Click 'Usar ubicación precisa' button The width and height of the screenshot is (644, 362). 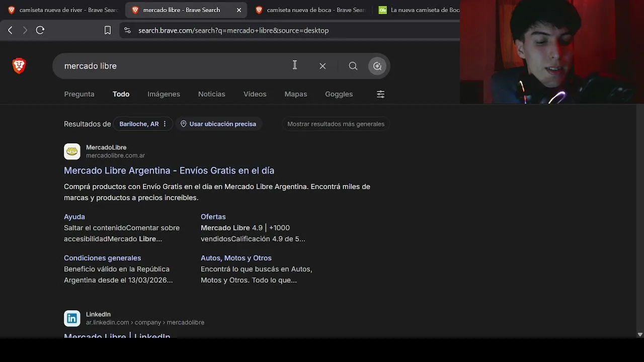point(218,124)
